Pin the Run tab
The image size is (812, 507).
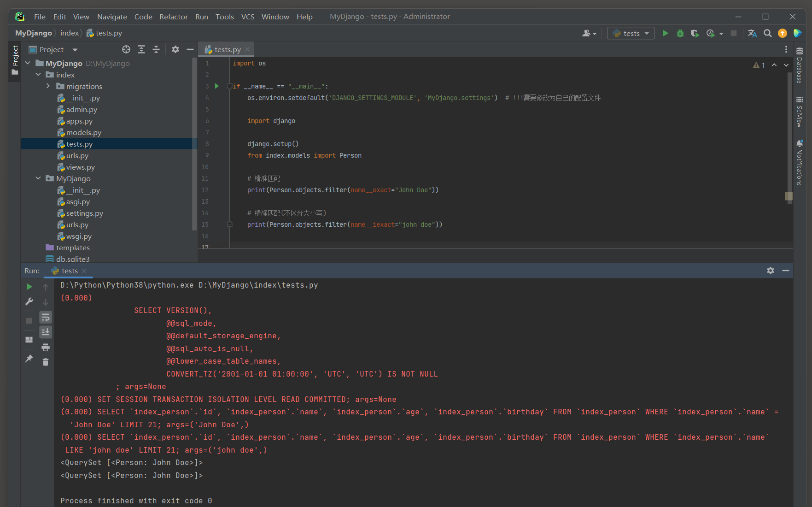pos(29,359)
